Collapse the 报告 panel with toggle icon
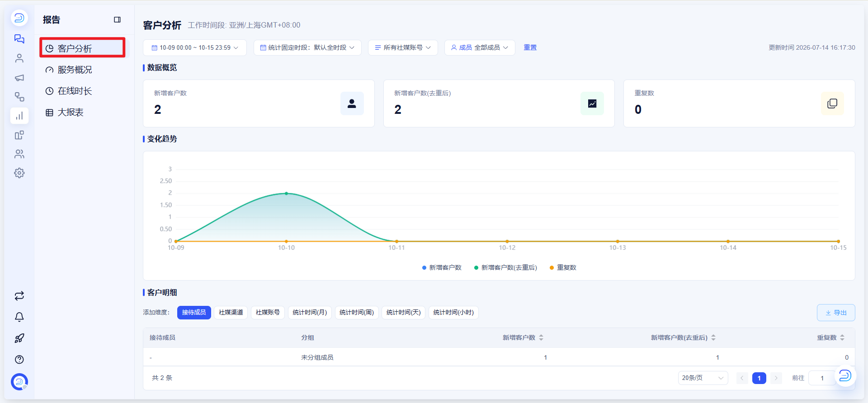Image resolution: width=868 pixels, height=403 pixels. click(117, 20)
